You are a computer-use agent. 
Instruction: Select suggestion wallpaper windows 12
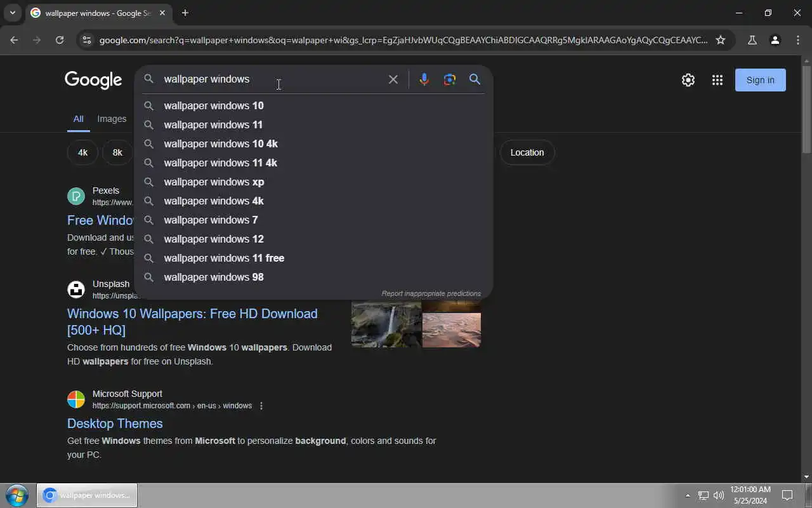(313, 239)
